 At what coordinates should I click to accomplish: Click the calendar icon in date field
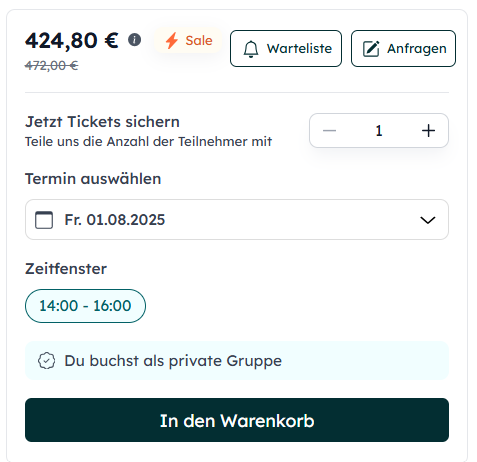[44, 220]
